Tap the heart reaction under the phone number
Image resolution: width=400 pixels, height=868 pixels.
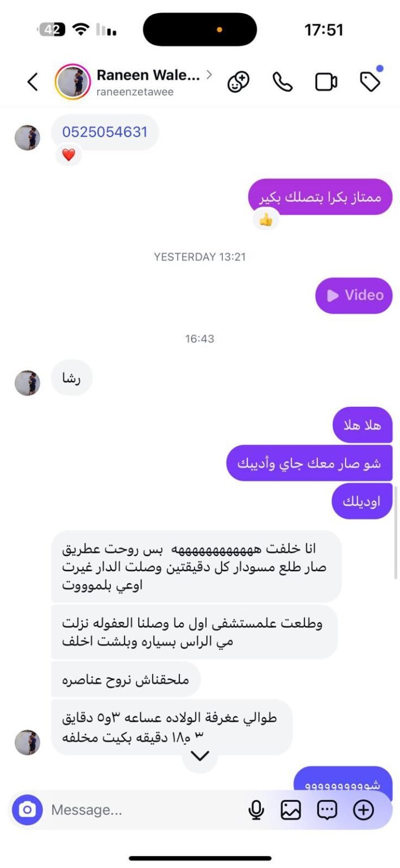[68, 155]
